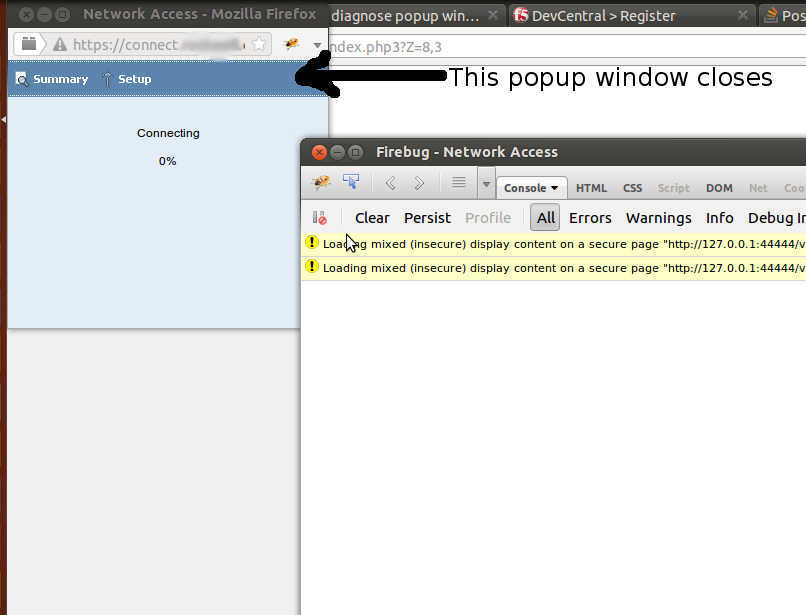This screenshot has width=806, height=615.
Task: Expand the chevron beside the Firebug toolbar
Action: [488, 183]
